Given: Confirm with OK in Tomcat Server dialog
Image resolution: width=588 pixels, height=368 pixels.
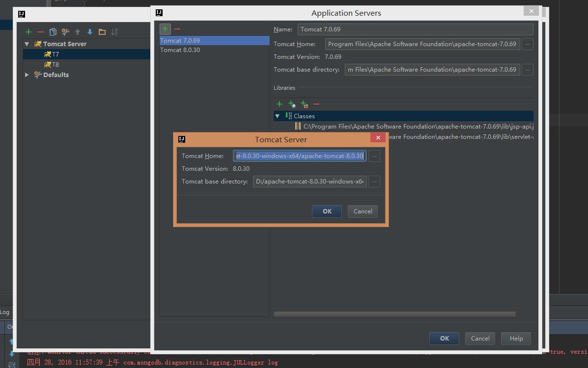Looking at the screenshot, I should [x=327, y=211].
